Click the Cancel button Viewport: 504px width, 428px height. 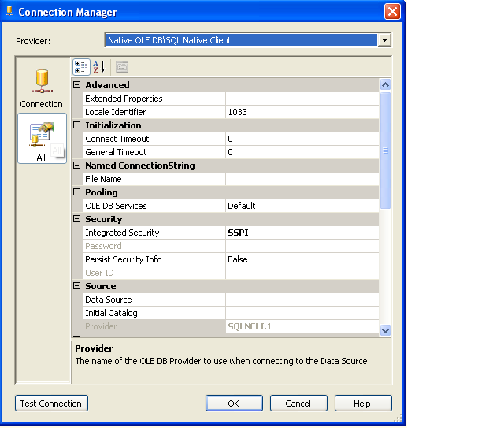click(298, 404)
